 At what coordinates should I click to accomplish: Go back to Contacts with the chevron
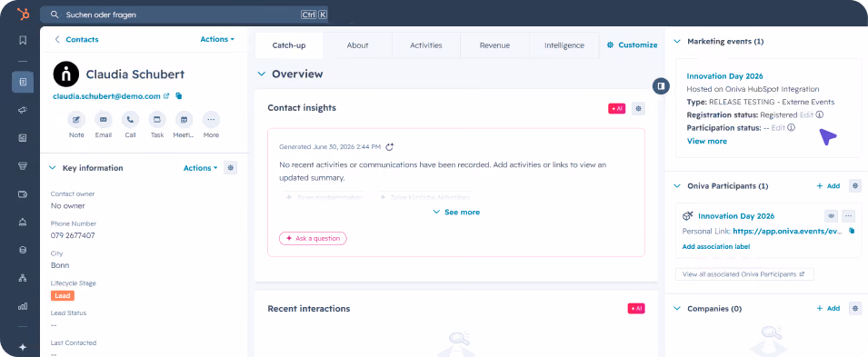[56, 39]
